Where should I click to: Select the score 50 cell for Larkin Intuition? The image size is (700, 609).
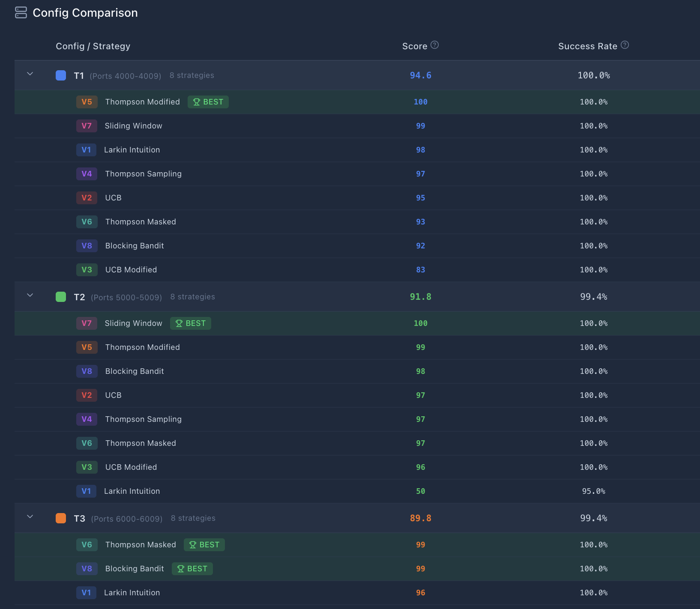coord(420,491)
